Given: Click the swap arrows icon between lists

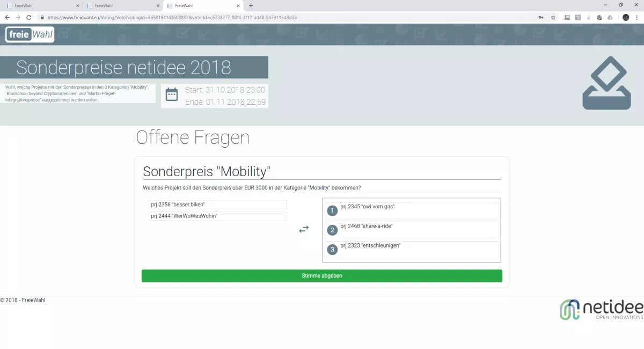Looking at the screenshot, I should 304,229.
